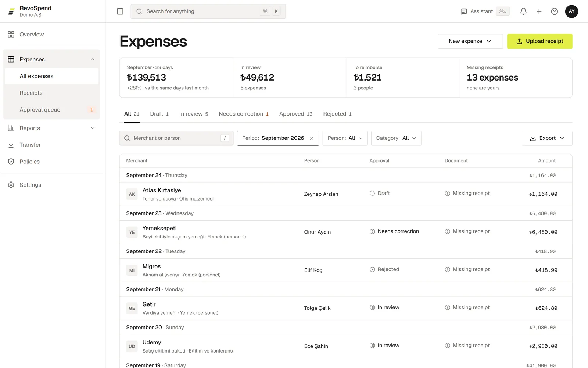Toggle the sidebar panel icon
Viewport: 588px width, 368px height.
(120, 11)
